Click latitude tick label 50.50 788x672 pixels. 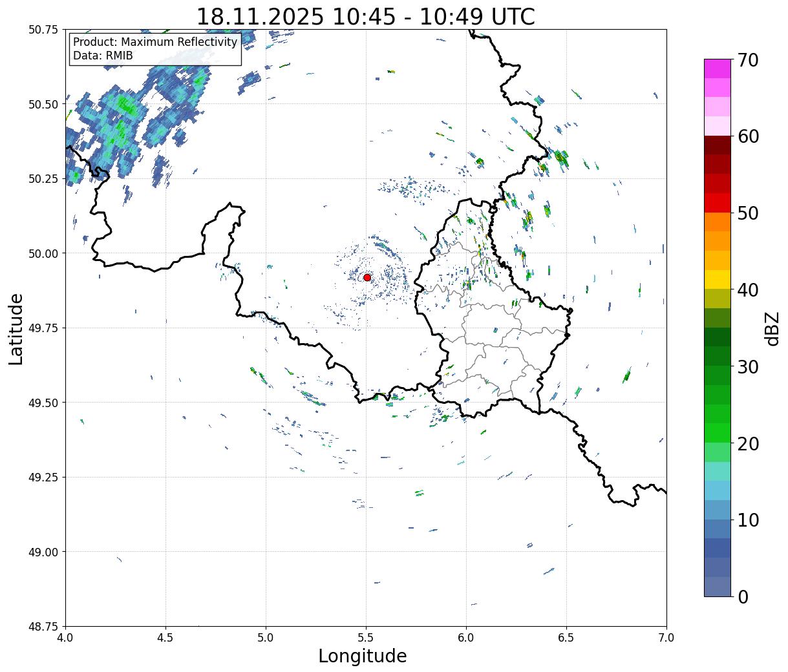(x=43, y=104)
